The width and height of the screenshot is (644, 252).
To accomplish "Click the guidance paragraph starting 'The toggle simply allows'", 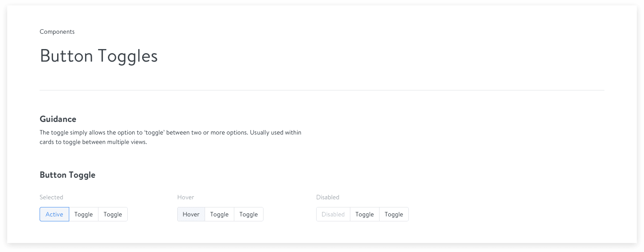I will click(170, 137).
